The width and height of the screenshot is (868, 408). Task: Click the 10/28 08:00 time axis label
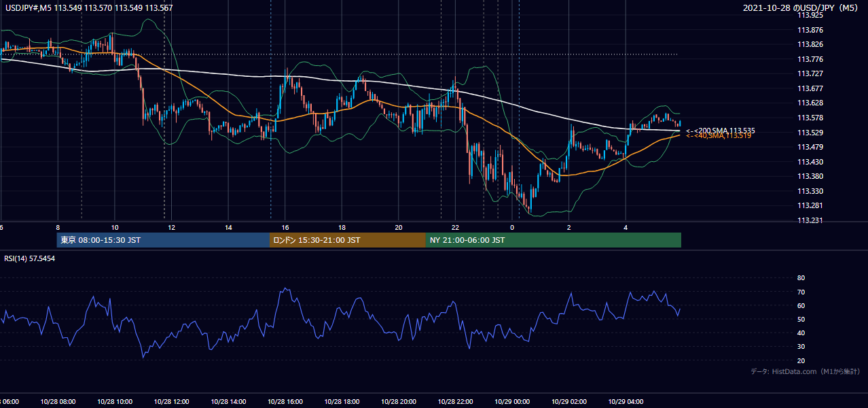(x=58, y=402)
